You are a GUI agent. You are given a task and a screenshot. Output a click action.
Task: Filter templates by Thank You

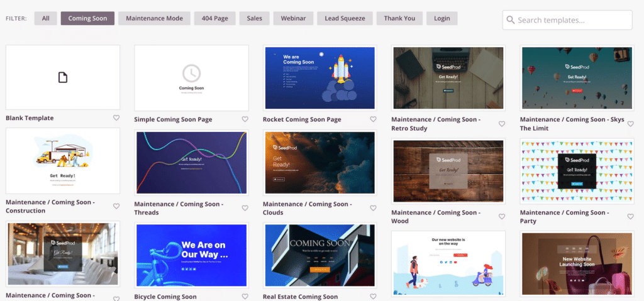[399, 18]
